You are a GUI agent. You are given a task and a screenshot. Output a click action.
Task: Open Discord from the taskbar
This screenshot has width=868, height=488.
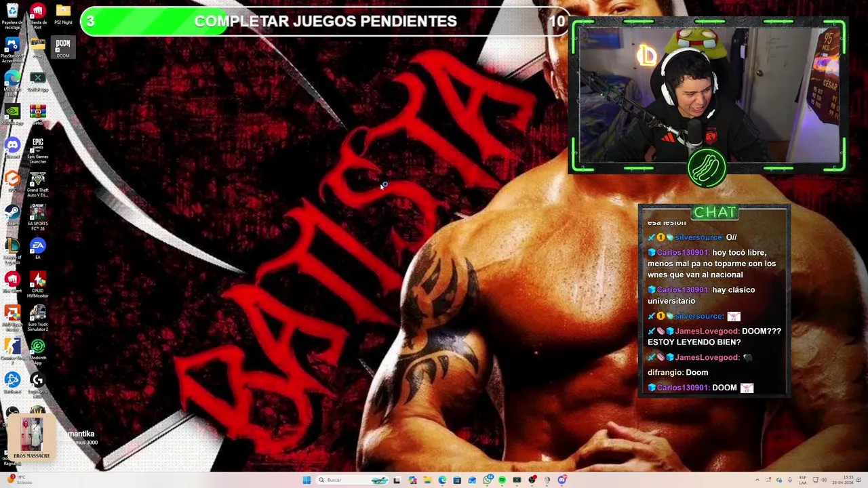click(x=562, y=480)
